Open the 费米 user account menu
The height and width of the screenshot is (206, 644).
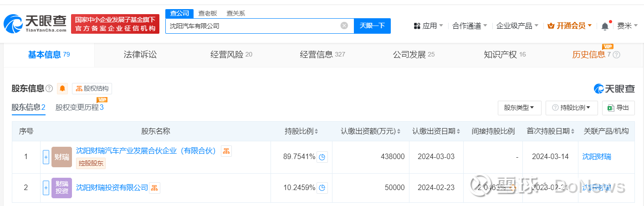coord(628,26)
